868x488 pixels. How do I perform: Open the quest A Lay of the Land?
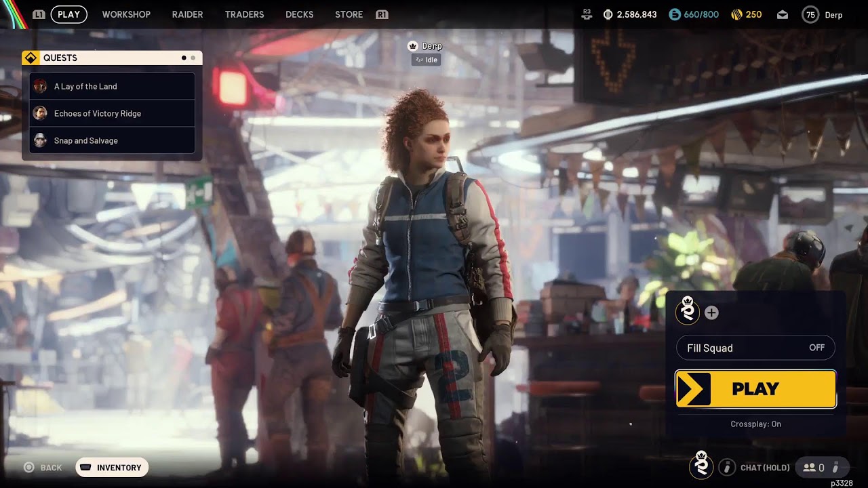(113, 86)
